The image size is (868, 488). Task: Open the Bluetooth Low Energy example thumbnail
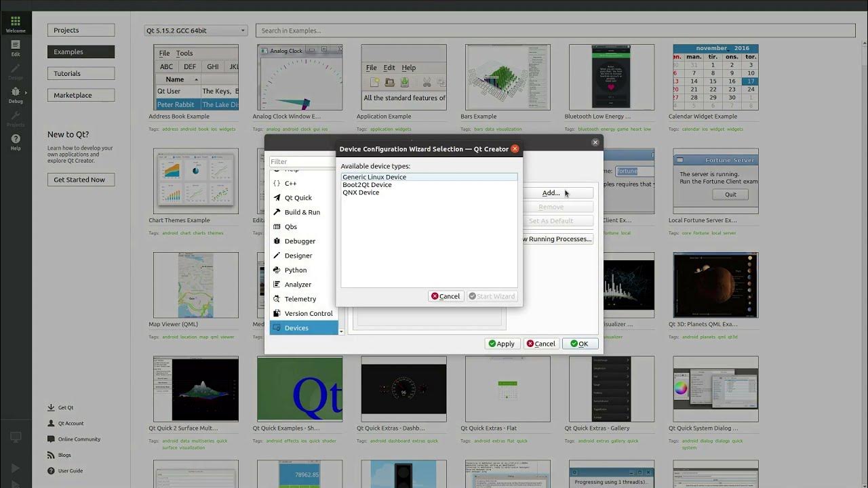click(x=612, y=77)
